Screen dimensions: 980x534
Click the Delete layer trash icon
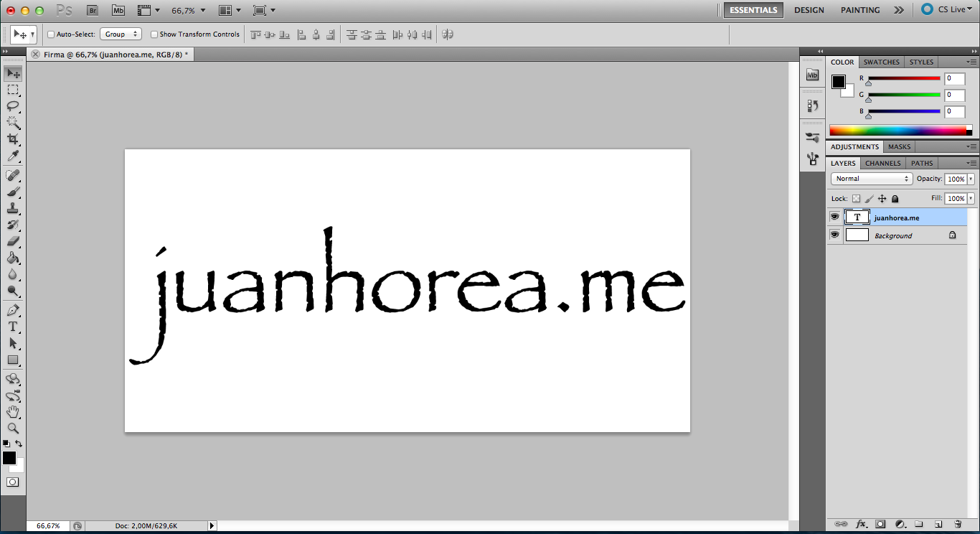(958, 524)
